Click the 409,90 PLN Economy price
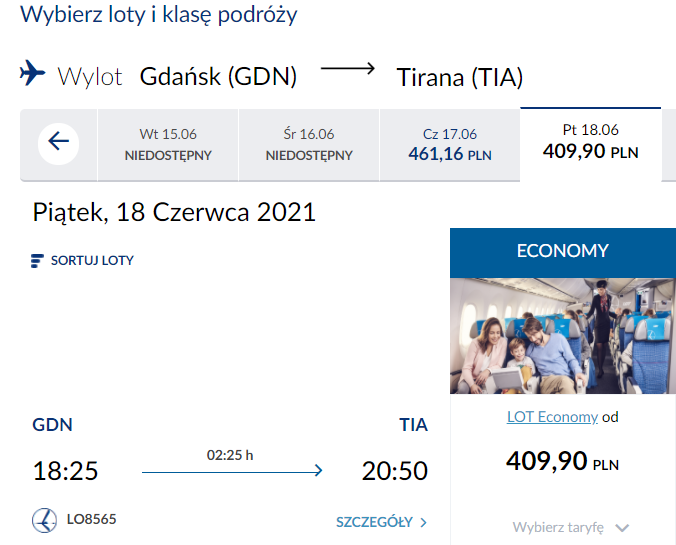The height and width of the screenshot is (545, 676). click(562, 462)
